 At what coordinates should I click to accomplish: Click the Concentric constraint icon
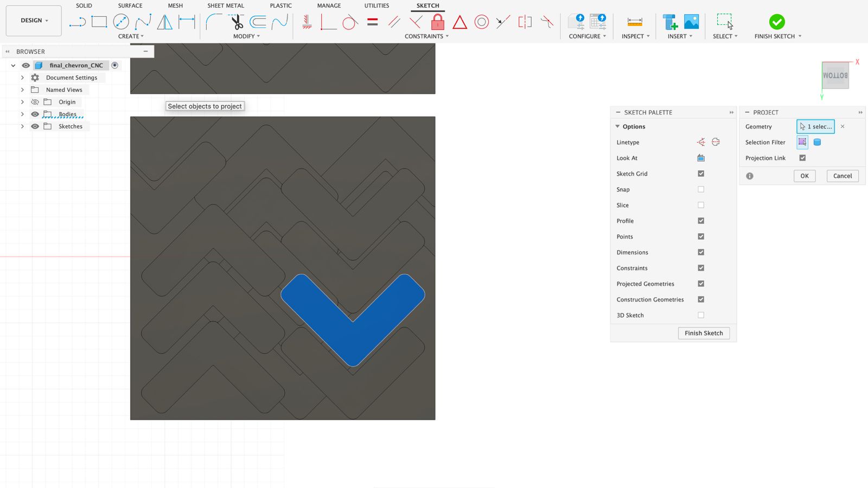coord(481,22)
